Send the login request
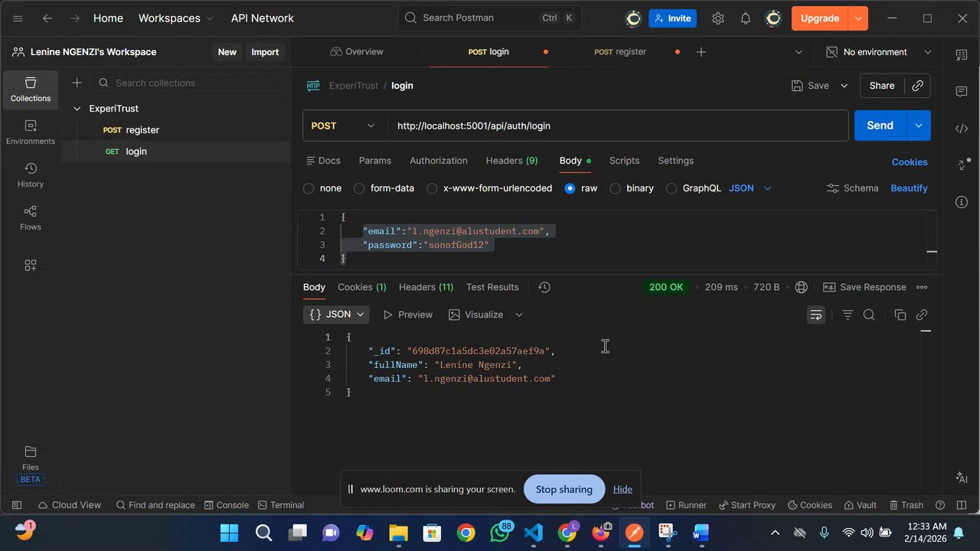 [880, 126]
